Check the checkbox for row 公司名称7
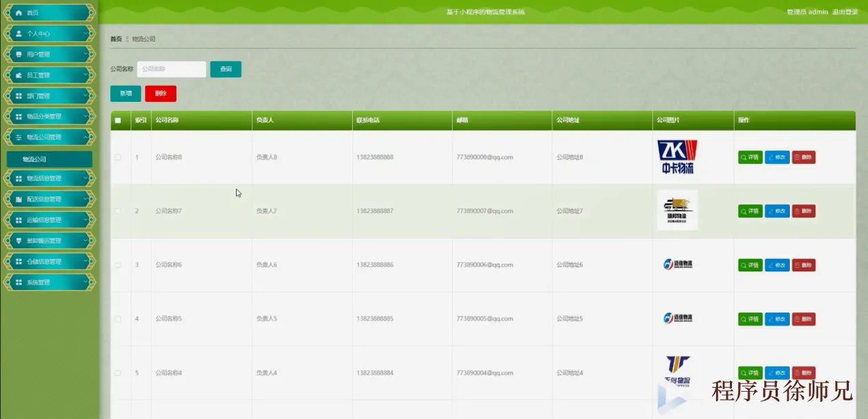 coord(118,211)
